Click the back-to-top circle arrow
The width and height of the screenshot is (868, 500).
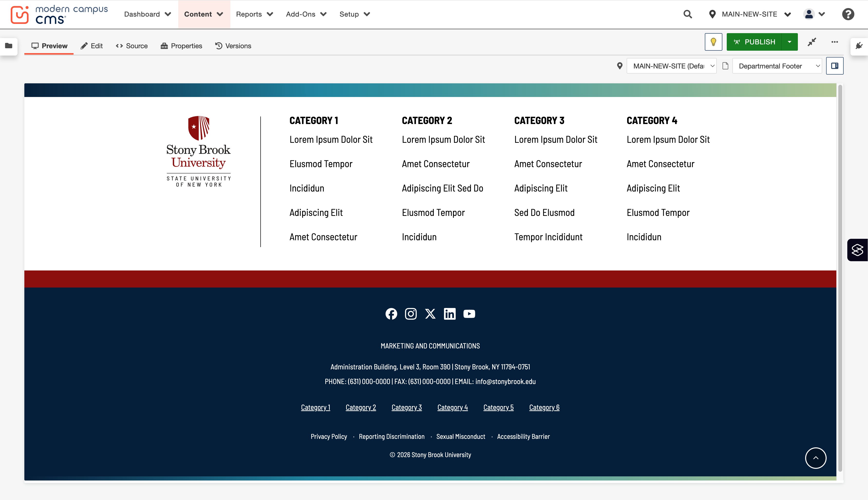[815, 458]
